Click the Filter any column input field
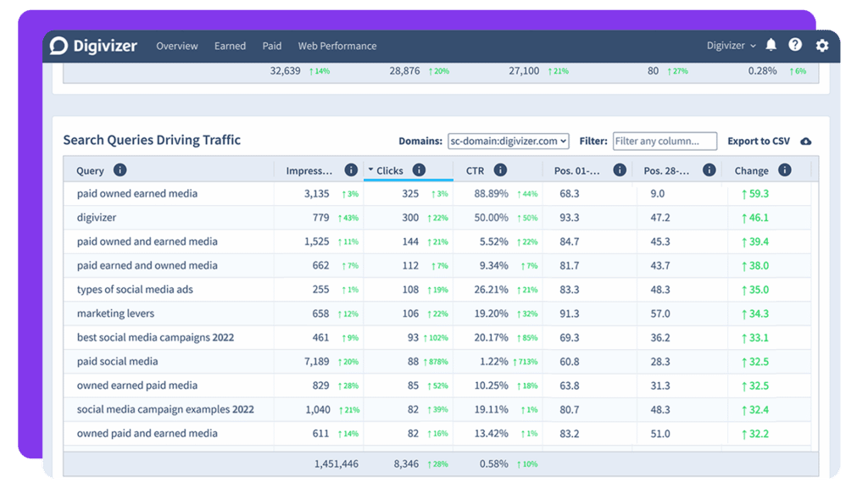868x488 pixels. pyautogui.click(x=664, y=141)
